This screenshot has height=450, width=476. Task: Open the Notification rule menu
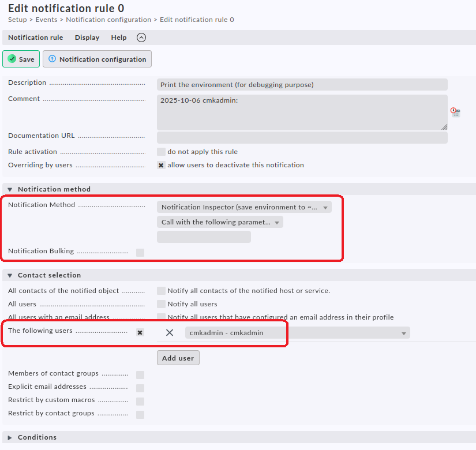[x=36, y=37]
